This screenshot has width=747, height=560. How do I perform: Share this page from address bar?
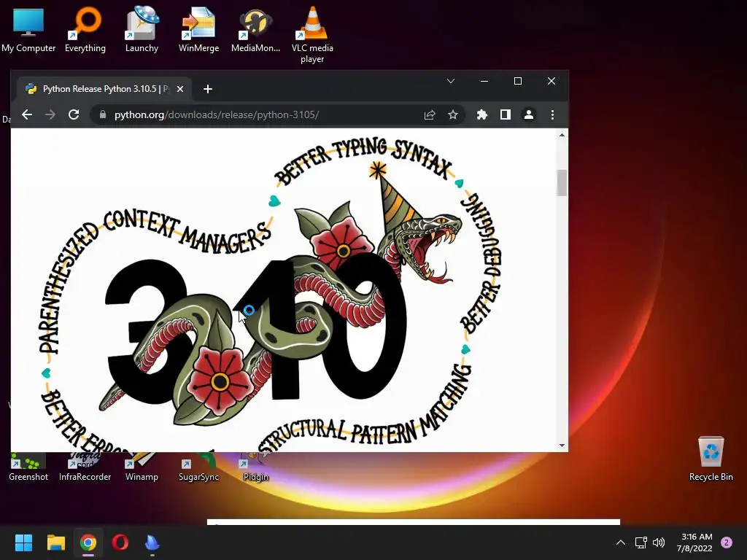[429, 114]
